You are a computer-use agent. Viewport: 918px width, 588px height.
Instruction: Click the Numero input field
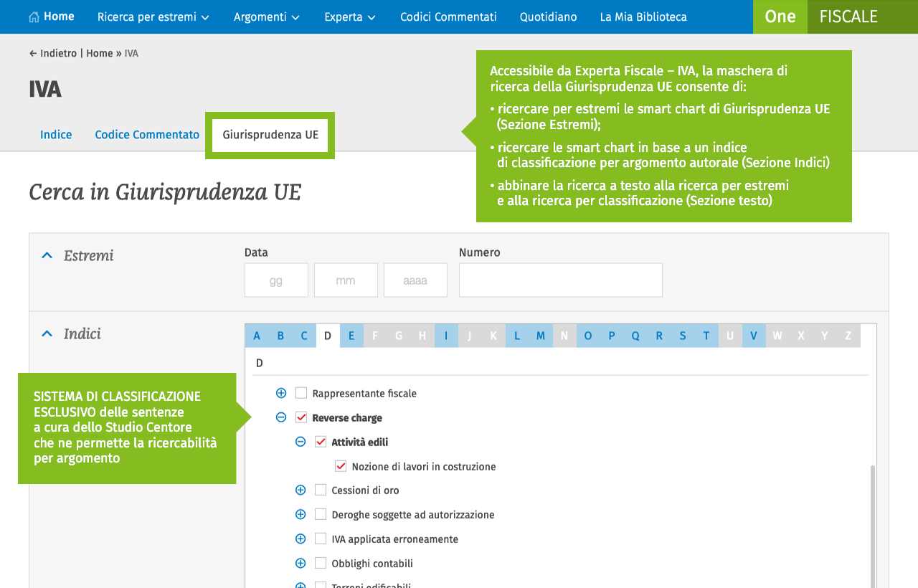tap(560, 280)
